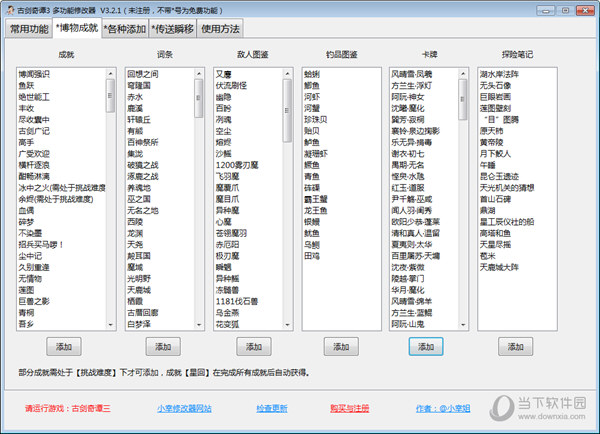Select 赤水 in the 词条 list
This screenshot has height=434, width=600.
135,97
